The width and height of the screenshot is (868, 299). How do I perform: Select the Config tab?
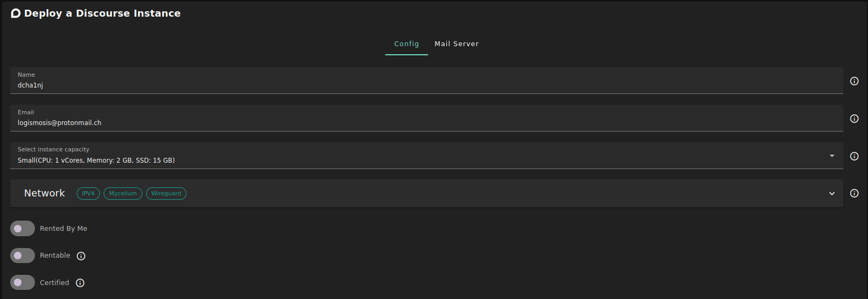[x=406, y=44]
